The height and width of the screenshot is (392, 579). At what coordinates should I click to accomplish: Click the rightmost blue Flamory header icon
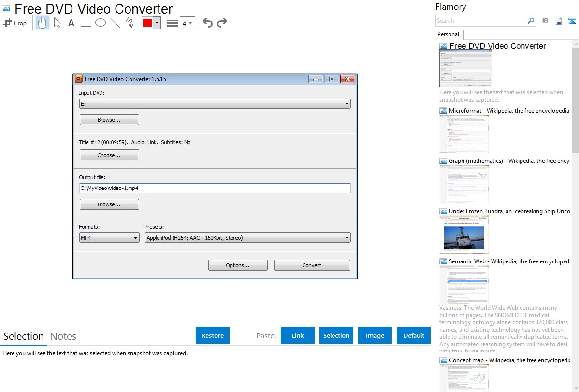572,21
